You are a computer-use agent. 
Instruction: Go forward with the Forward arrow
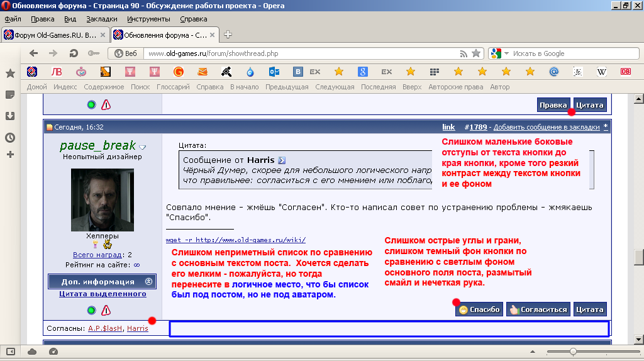53,53
